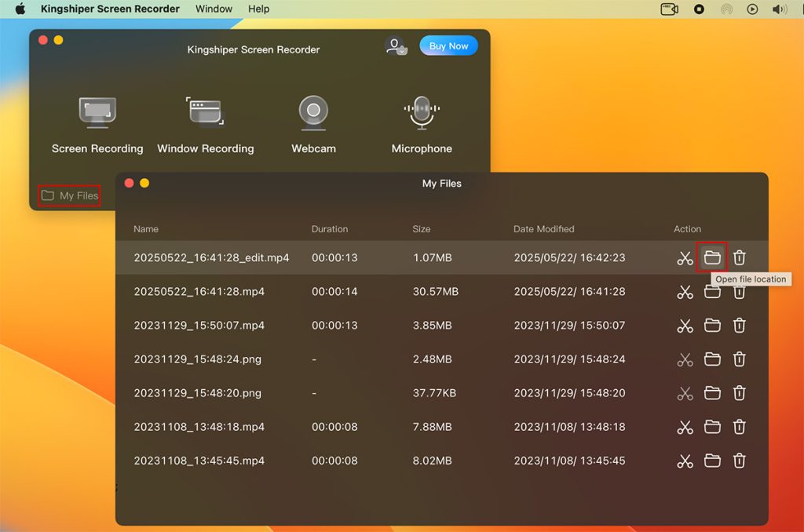This screenshot has width=804, height=532.
Task: Open the AirDrop status menu icon
Action: click(726, 9)
